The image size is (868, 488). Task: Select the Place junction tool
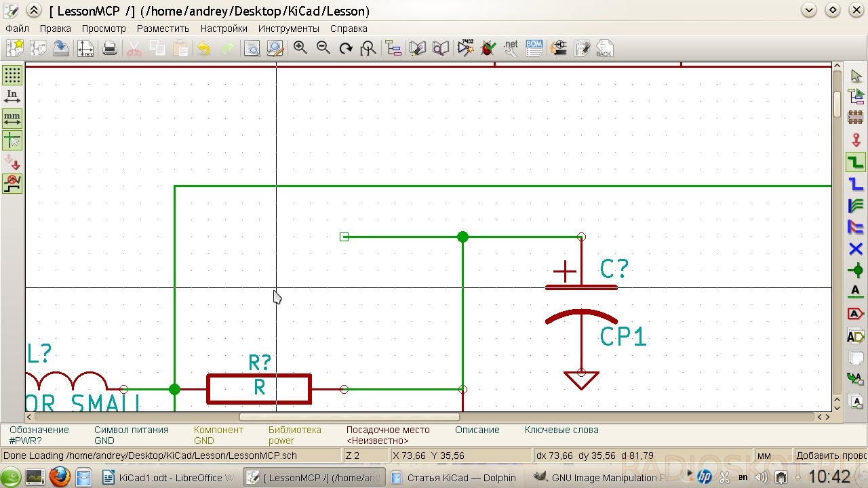(856, 270)
